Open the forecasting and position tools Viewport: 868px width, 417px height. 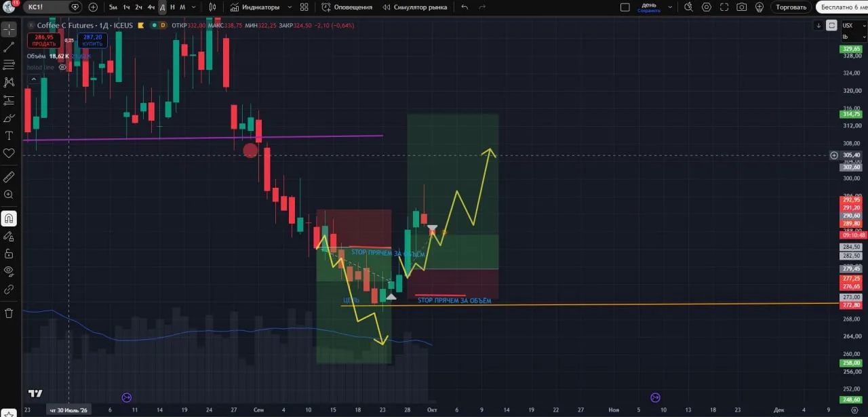[9, 100]
